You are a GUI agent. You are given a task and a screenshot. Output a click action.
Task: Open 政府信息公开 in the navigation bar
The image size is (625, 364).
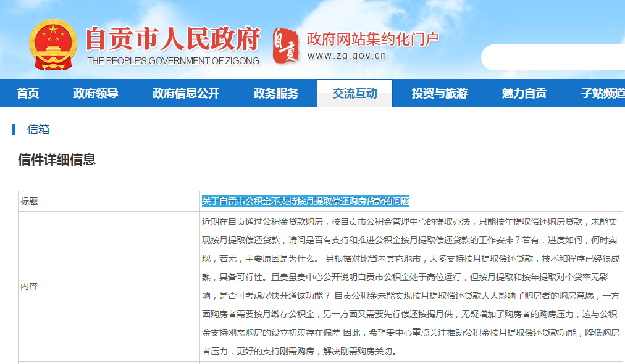(186, 93)
